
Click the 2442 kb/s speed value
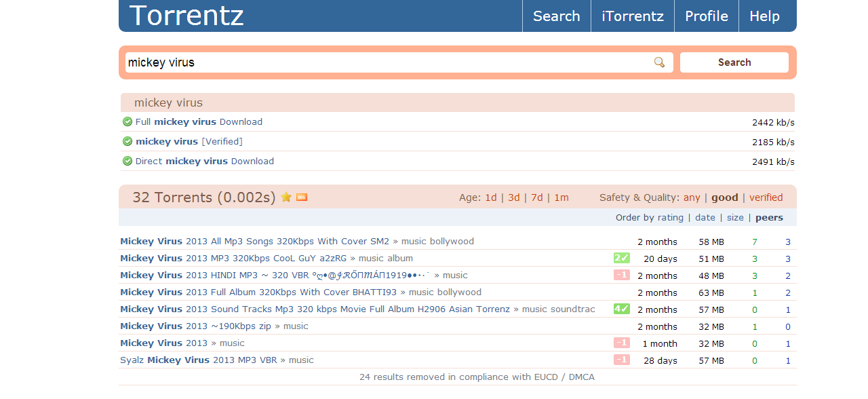(x=773, y=122)
